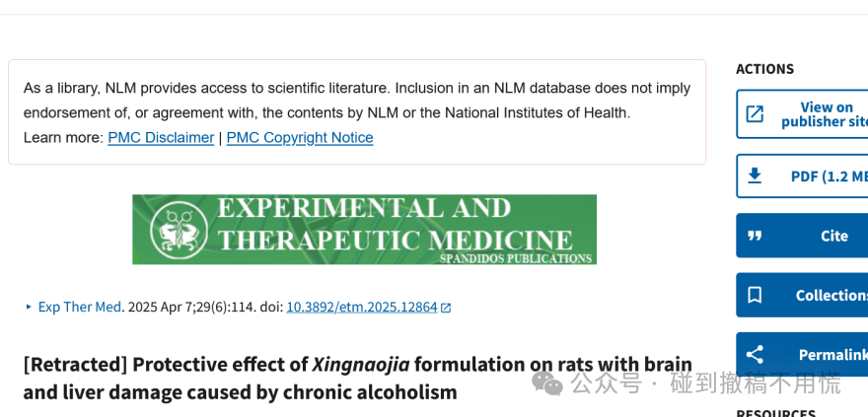Expand the triangle before Exp Ther Med
Image resolution: width=868 pixels, height=417 pixels.
coord(29,307)
